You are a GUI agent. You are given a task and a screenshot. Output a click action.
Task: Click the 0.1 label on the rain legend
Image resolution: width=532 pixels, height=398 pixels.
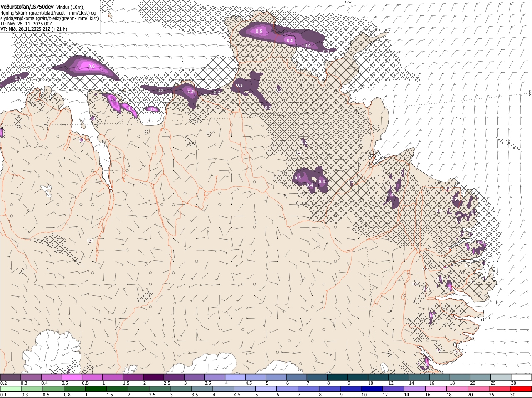[x=3, y=395]
